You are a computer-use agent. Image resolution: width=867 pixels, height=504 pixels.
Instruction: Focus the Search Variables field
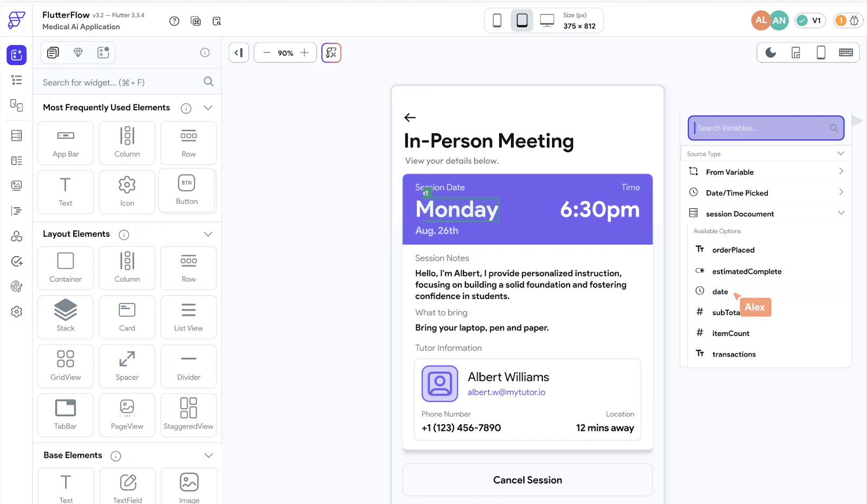[x=766, y=128]
